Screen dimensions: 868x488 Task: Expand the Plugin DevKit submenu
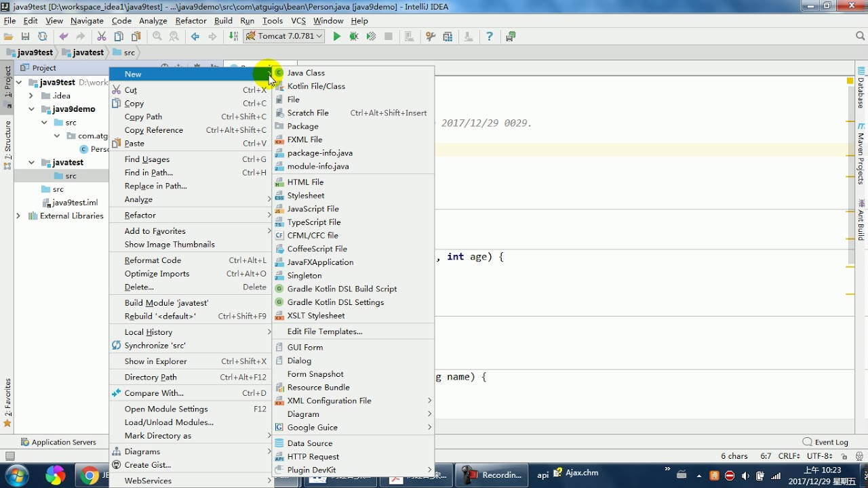353,470
